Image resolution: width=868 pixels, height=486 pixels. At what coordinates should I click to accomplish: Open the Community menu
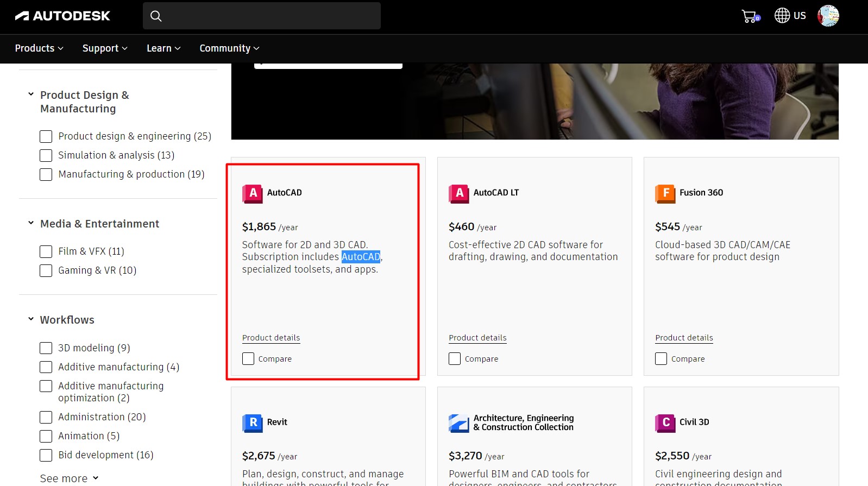tap(229, 48)
